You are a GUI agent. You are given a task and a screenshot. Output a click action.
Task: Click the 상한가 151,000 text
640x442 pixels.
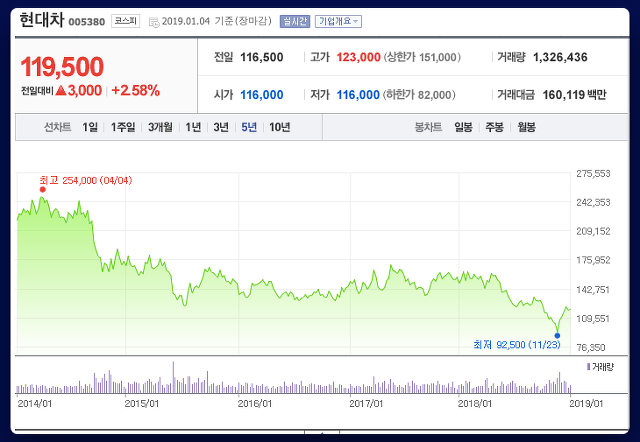pyautogui.click(x=422, y=57)
